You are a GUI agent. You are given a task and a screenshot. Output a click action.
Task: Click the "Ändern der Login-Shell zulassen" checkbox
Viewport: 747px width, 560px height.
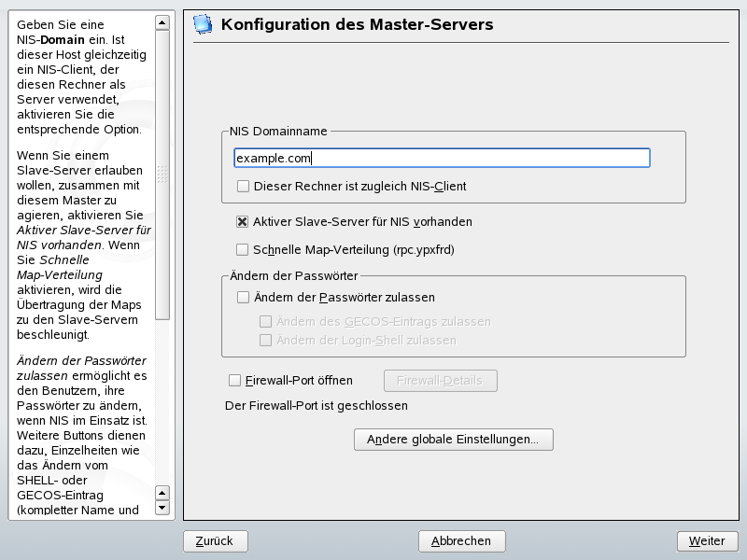(268, 340)
